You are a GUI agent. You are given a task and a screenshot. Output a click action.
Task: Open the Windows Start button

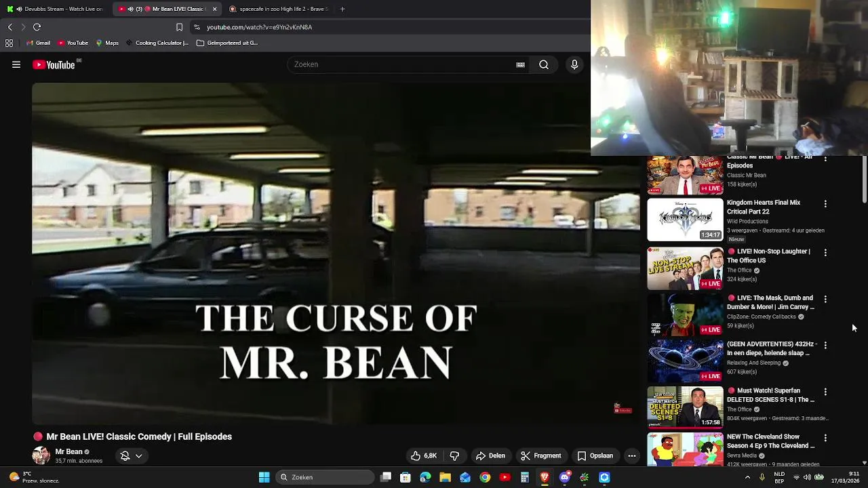click(x=264, y=477)
